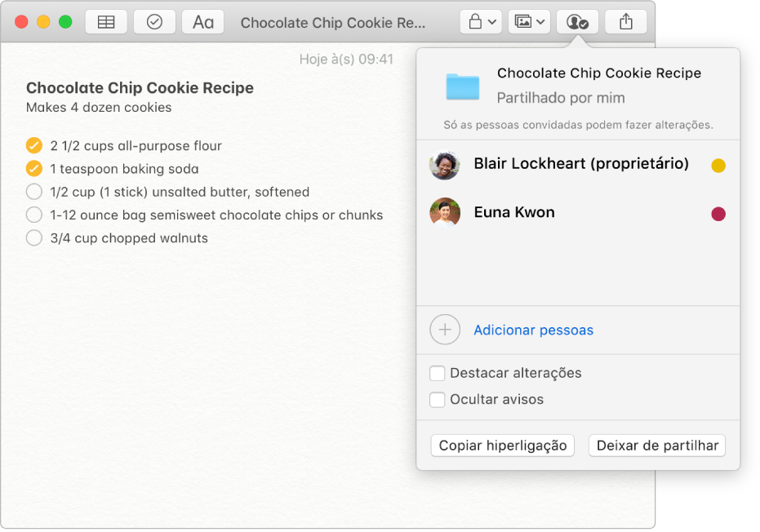Click the Deixar de partilhar button

pyautogui.click(x=657, y=446)
